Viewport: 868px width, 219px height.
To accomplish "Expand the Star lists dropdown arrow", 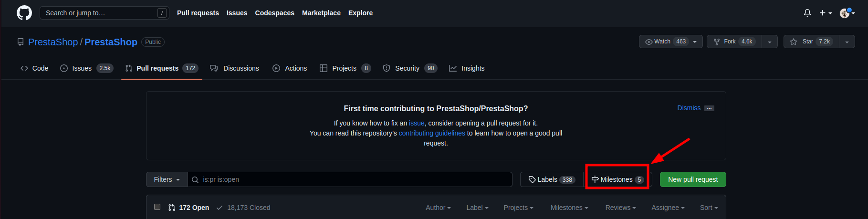I will pyautogui.click(x=847, y=42).
